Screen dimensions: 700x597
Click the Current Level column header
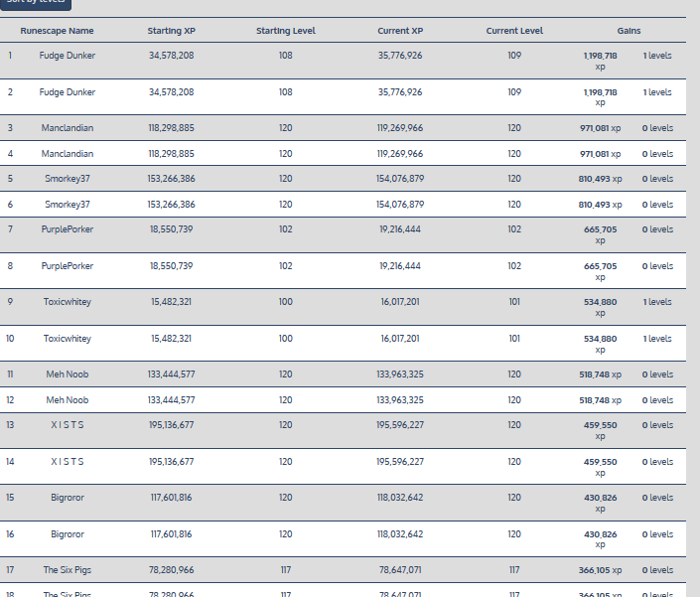(x=514, y=31)
